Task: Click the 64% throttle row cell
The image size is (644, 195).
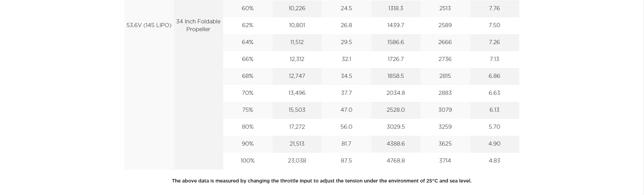Action: pyautogui.click(x=248, y=42)
